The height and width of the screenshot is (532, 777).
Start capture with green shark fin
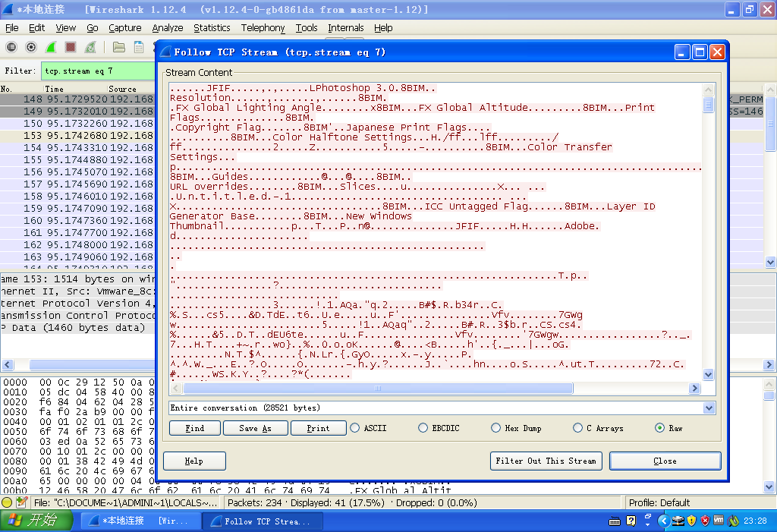(51, 47)
